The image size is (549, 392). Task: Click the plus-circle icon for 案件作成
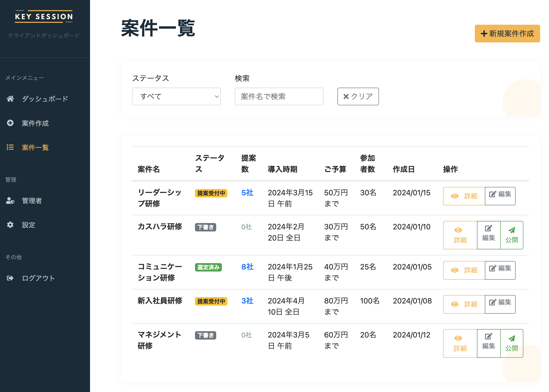click(x=10, y=123)
